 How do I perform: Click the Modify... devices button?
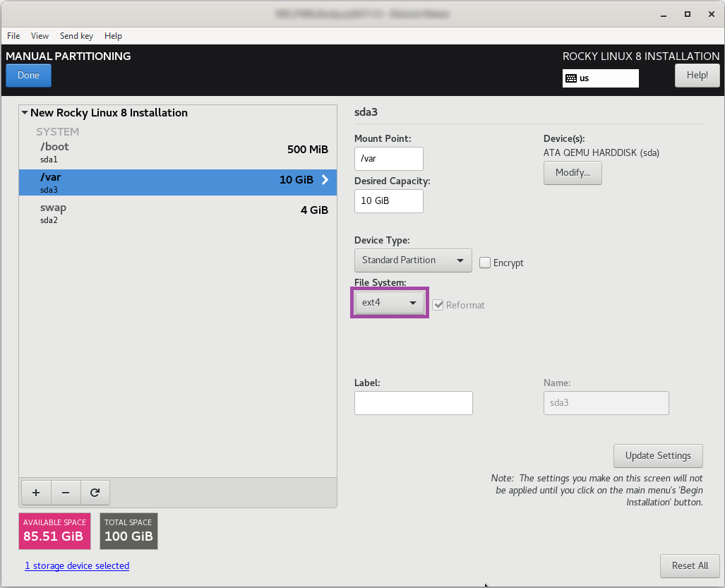[x=573, y=173]
